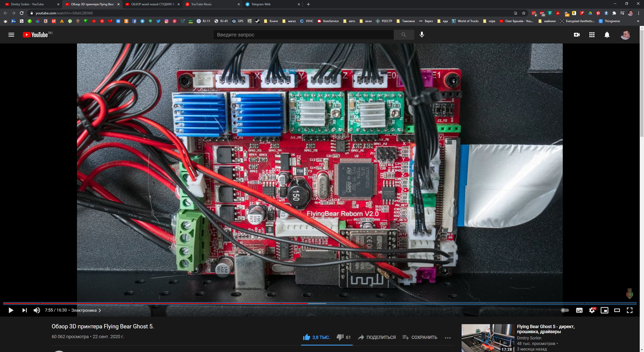The image size is (644, 352).
Task: Open the Steam bookmark icon
Action: click(258, 21)
